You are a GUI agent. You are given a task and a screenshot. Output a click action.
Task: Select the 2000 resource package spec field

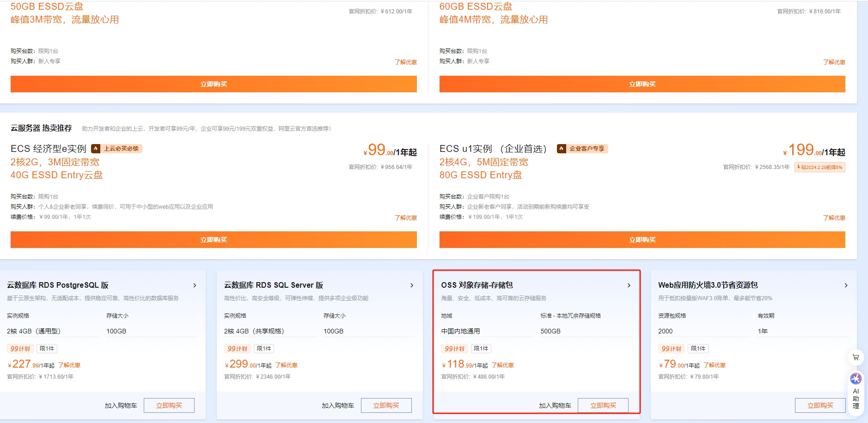pos(704,331)
